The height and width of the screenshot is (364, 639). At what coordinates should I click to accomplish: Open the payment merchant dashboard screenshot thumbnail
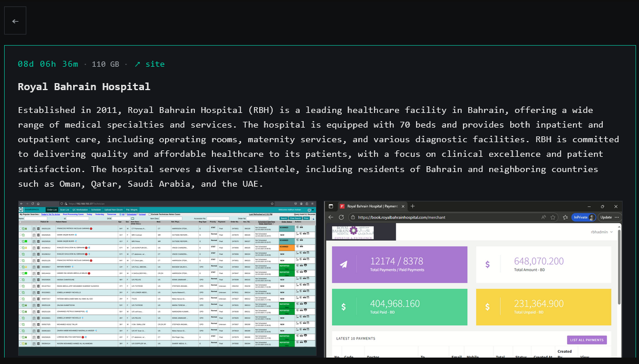pos(473,279)
